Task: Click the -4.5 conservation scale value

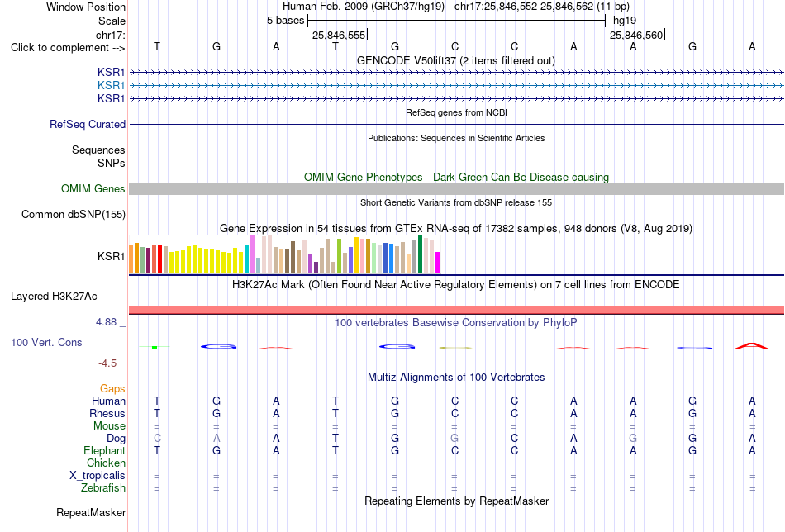Action: (107, 363)
